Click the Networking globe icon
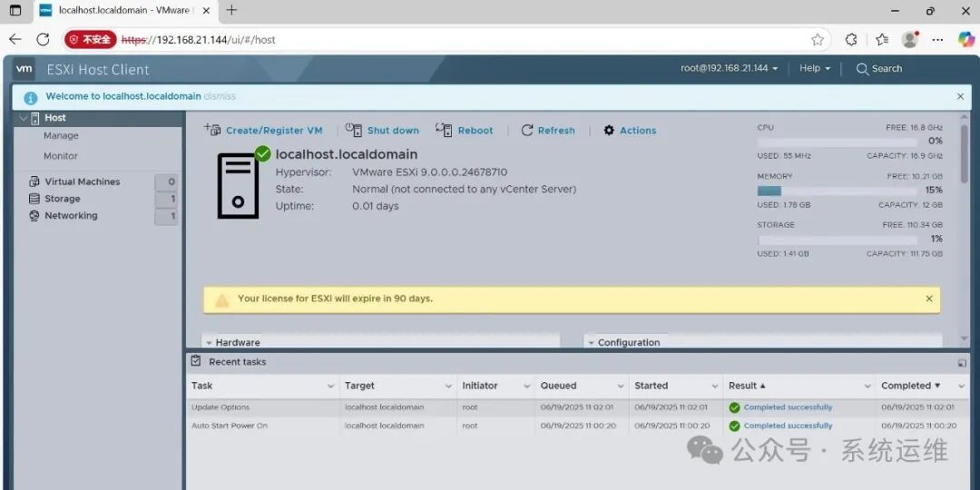This screenshot has height=490, width=980. pyautogui.click(x=34, y=216)
